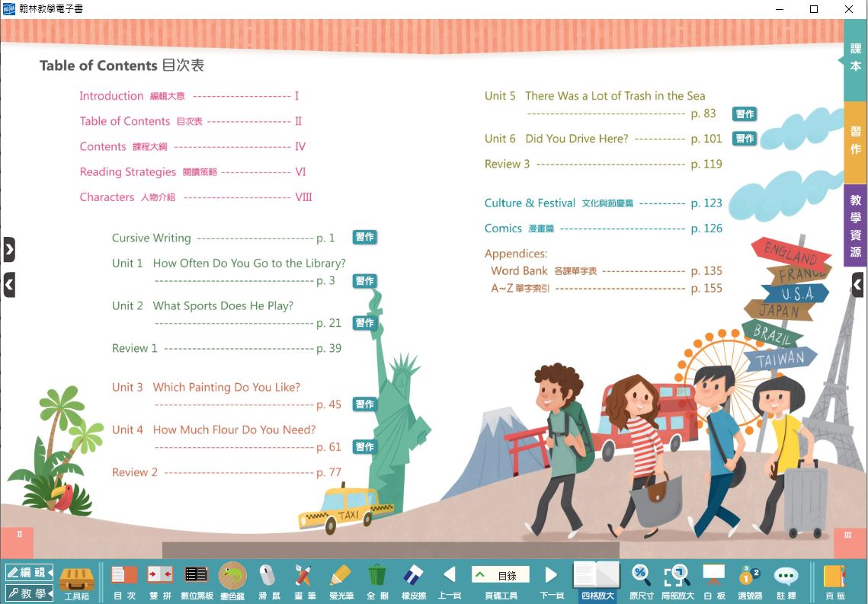Image resolution: width=868 pixels, height=604 pixels.
Task: Toggle 四格放大 four-grid zoom view
Action: (x=597, y=581)
